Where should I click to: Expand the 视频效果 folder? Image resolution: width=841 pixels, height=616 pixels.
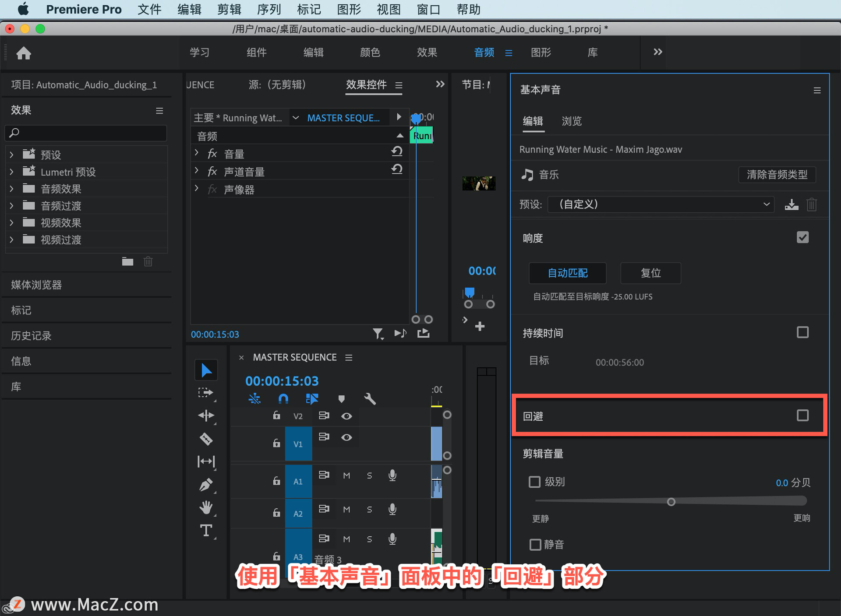[12, 222]
